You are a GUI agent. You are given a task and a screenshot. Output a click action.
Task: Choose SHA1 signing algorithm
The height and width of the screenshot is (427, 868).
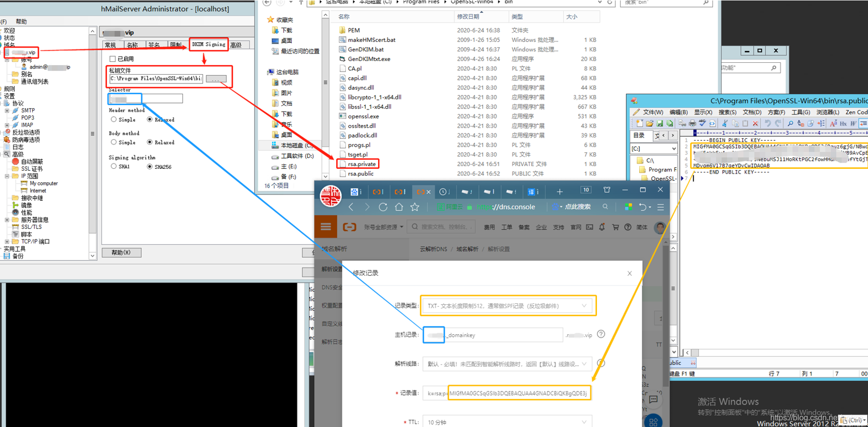[x=114, y=167]
